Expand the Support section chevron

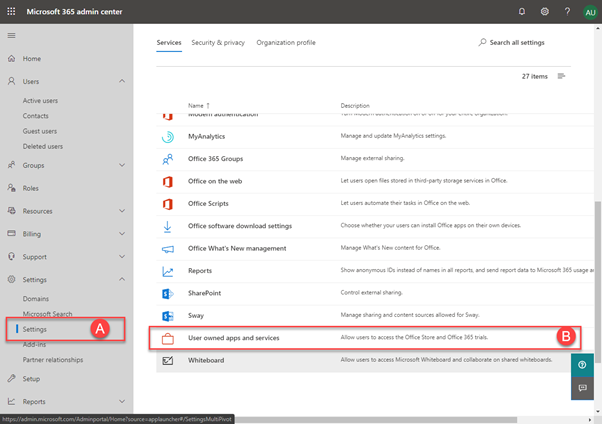point(122,257)
